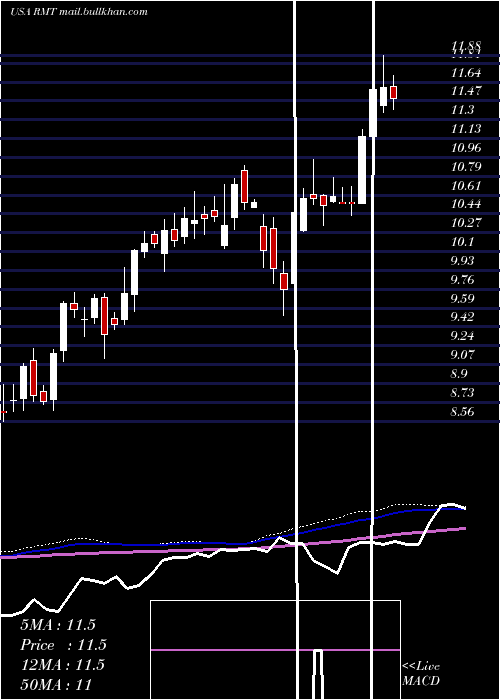Click the 10.1 price axis label

(462, 242)
